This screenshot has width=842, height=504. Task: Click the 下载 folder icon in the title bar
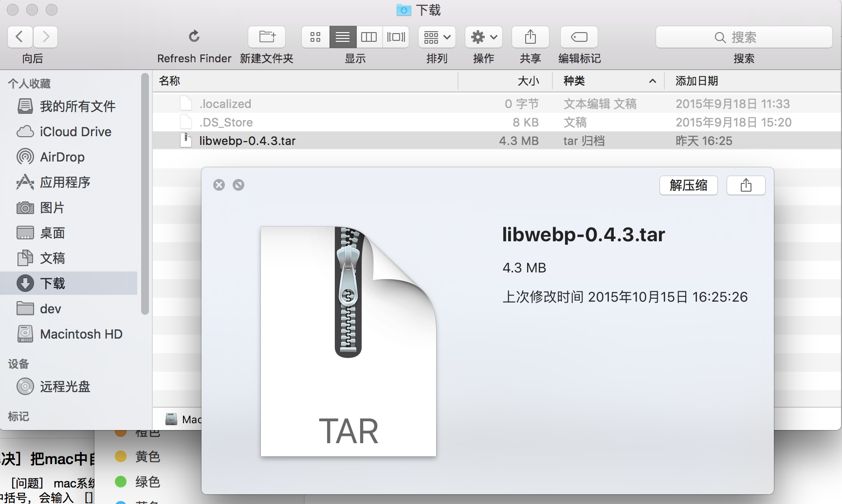[404, 10]
